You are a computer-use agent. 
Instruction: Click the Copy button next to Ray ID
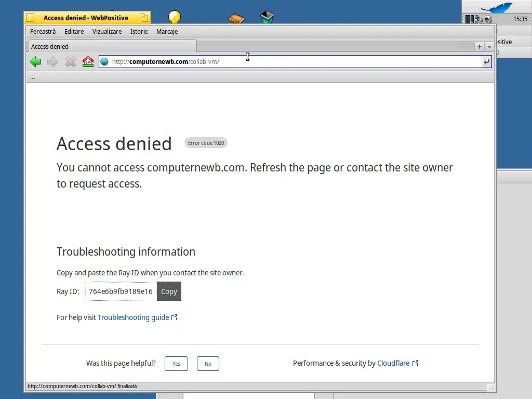pyautogui.click(x=169, y=291)
